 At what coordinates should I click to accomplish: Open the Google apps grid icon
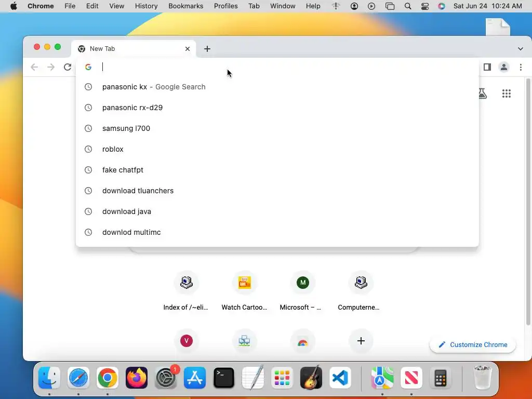click(506, 94)
